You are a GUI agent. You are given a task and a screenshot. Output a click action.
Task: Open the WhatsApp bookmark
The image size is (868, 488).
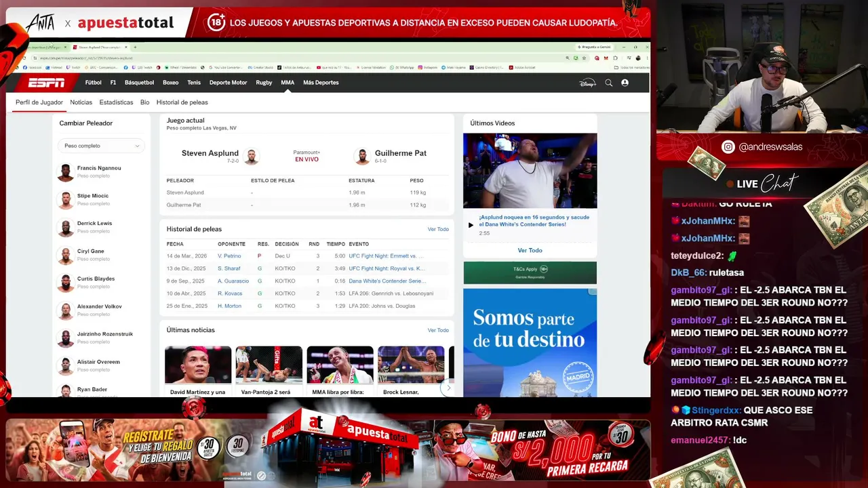coord(403,67)
